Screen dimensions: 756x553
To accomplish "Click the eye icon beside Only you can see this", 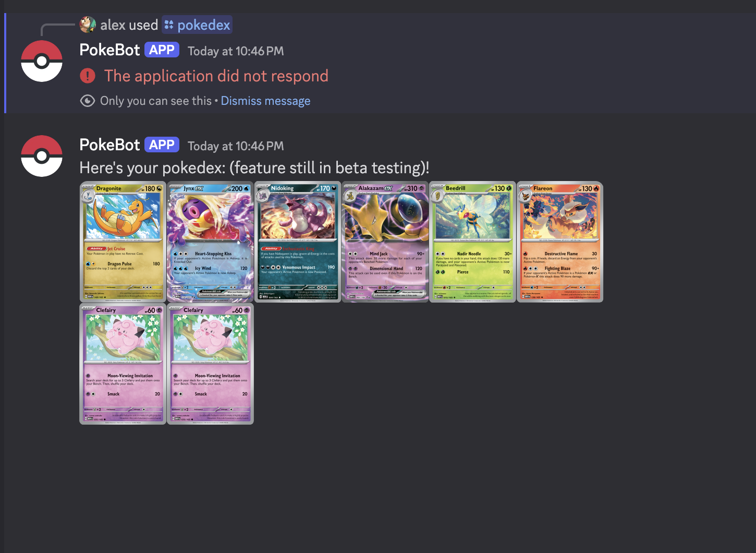I will pos(88,101).
